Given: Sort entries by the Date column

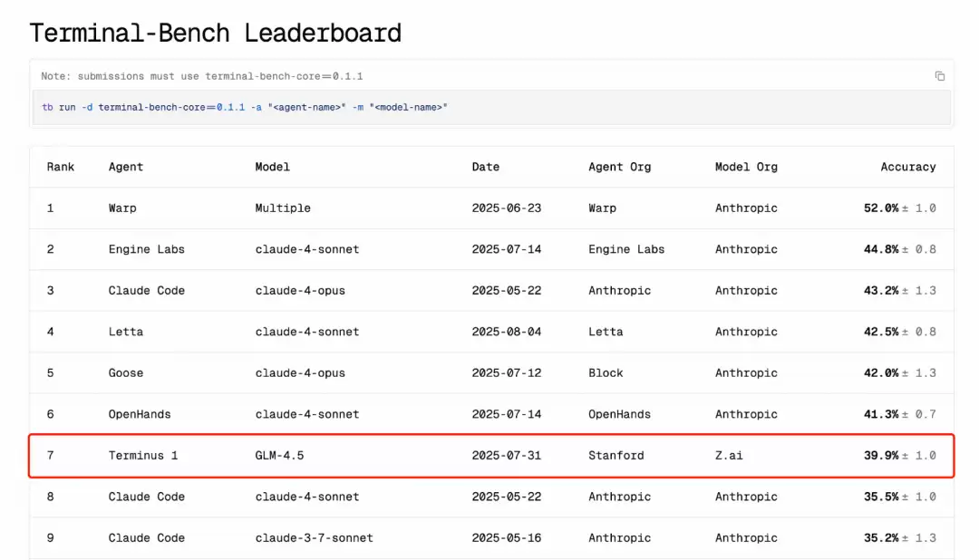Looking at the screenshot, I should (x=486, y=167).
